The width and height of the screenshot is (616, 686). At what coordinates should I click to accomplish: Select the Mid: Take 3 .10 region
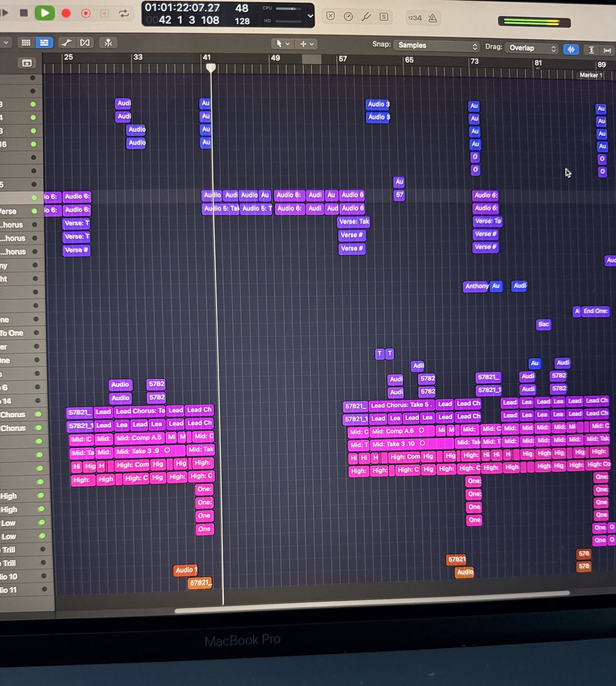point(411,444)
